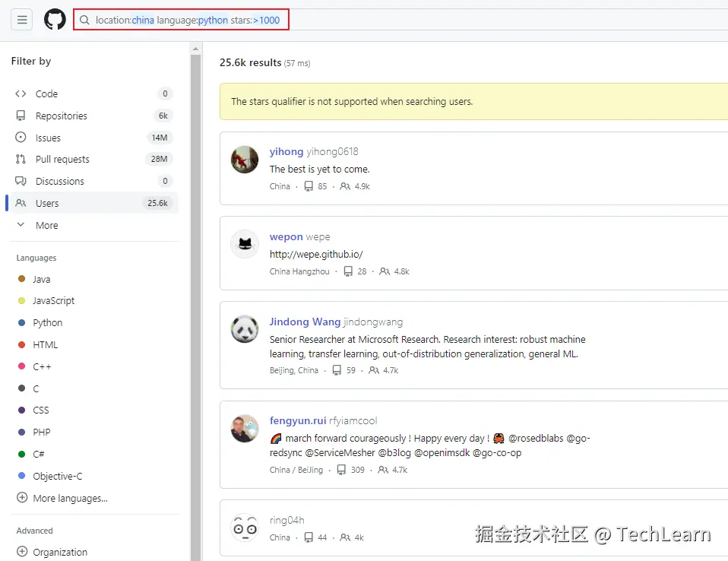Click wepon's 28 repositories icon

(x=348, y=271)
